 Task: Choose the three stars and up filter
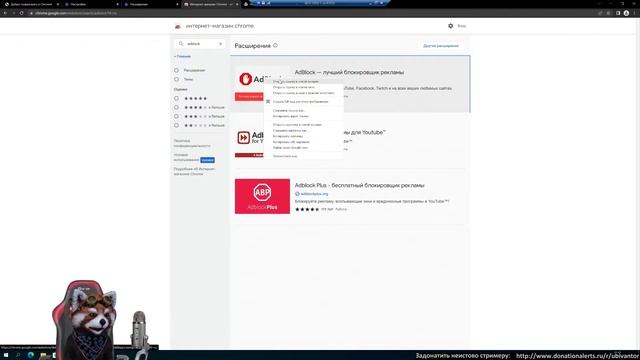[176, 116]
